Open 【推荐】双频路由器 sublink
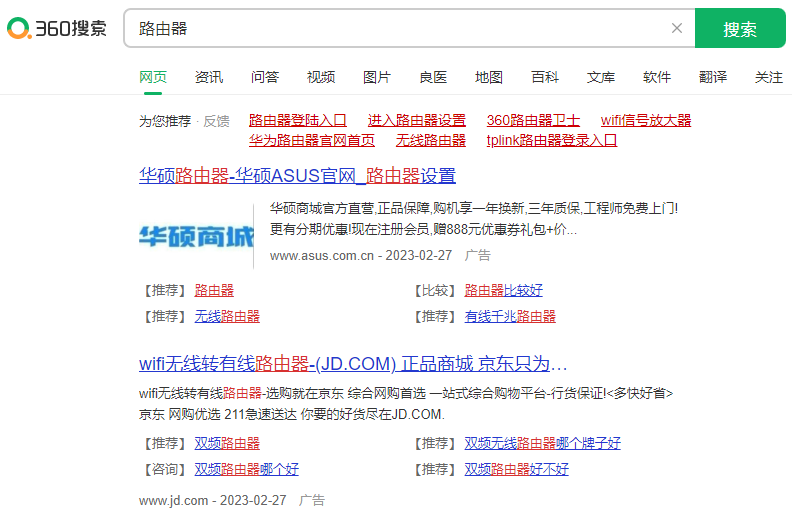Viewport: 792px width, 513px height. pyautogui.click(x=227, y=443)
